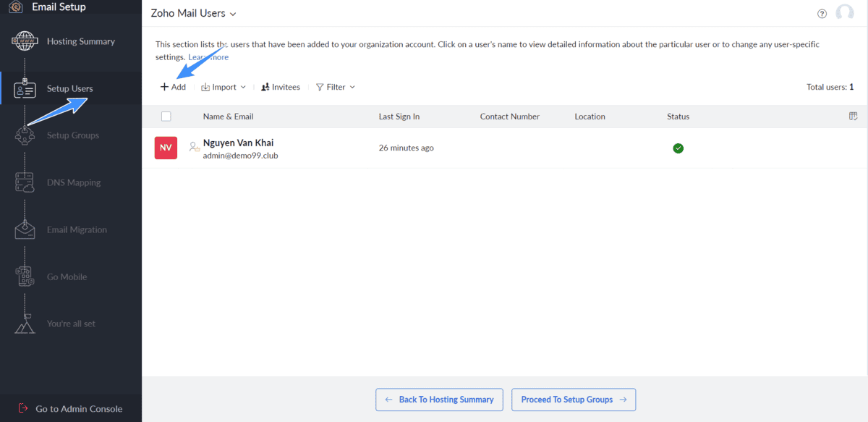The height and width of the screenshot is (422, 868).
Task: Click Proceed To Setup Groups button
Action: point(574,400)
